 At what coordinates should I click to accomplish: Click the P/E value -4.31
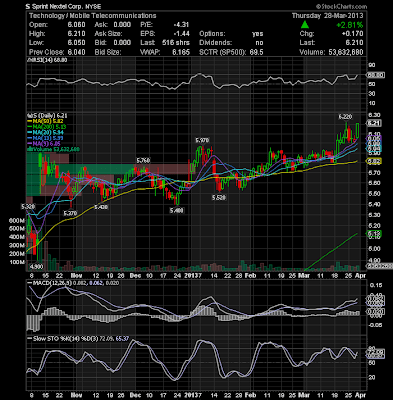[x=182, y=25]
